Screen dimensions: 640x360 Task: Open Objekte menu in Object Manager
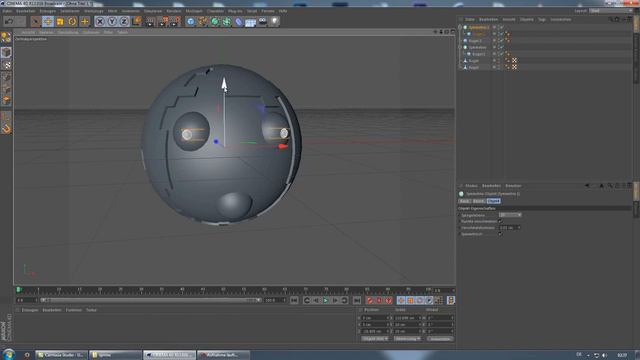click(x=527, y=19)
